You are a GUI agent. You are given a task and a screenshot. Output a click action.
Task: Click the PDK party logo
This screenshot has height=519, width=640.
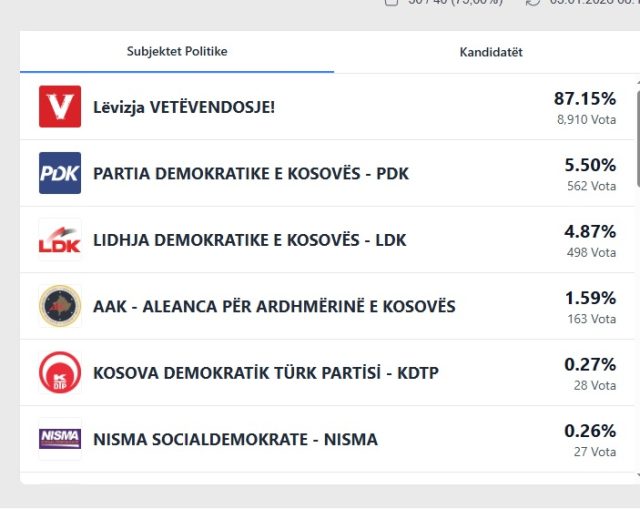click(x=60, y=173)
